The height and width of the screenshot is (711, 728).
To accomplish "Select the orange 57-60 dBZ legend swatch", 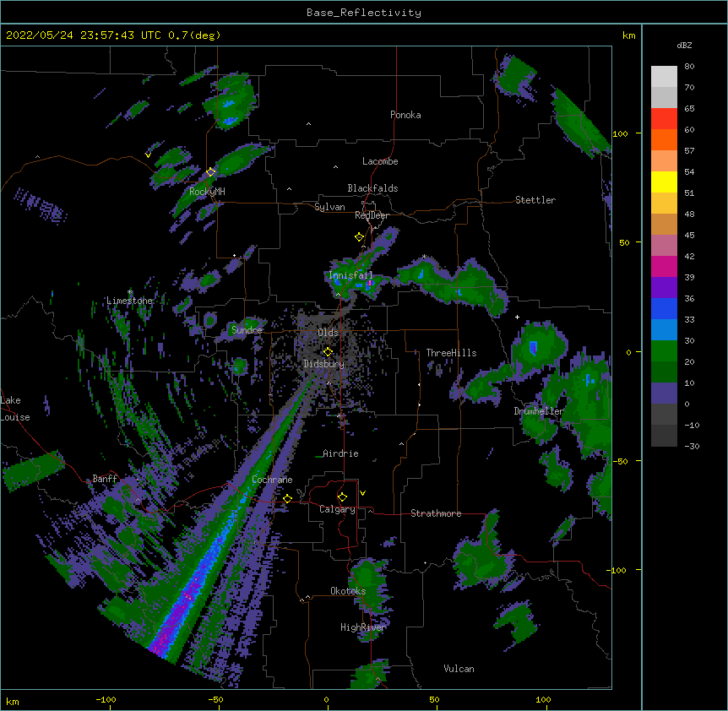I will click(x=664, y=139).
